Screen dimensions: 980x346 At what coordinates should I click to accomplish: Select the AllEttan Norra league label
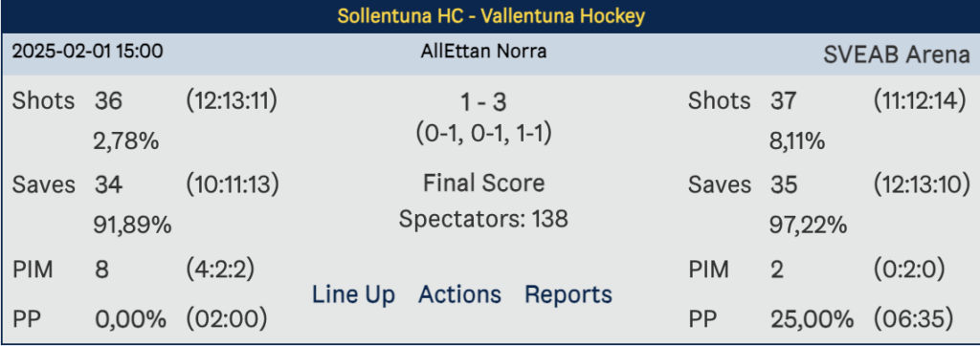[x=483, y=52]
